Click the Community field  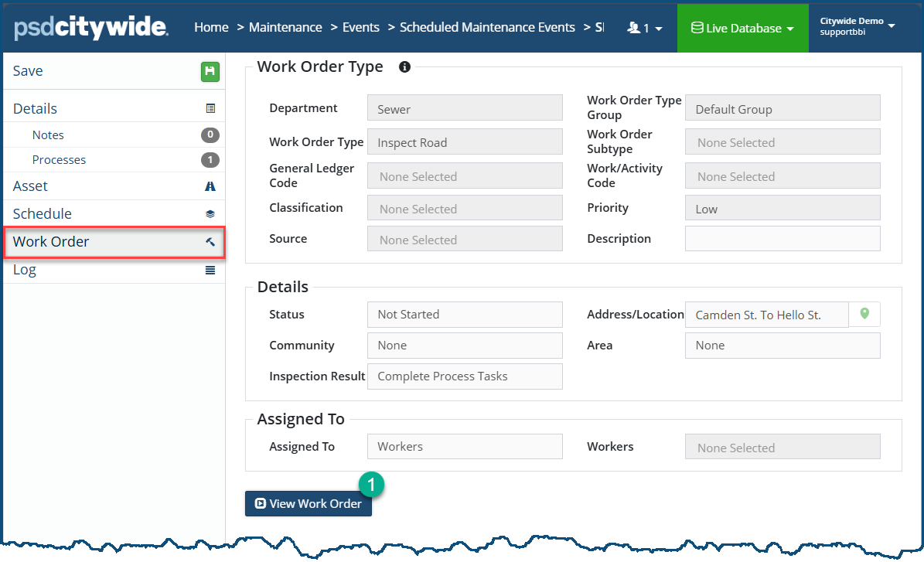(x=465, y=346)
